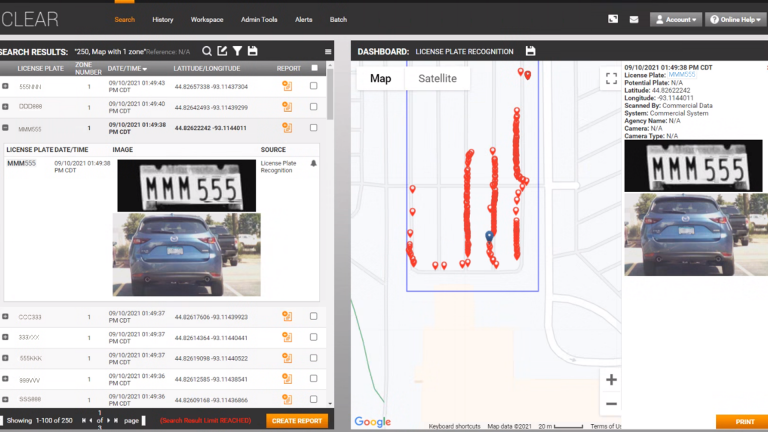The width and height of the screenshot is (768, 432).
Task: Add the 555NNN row to report
Action: tap(287, 87)
